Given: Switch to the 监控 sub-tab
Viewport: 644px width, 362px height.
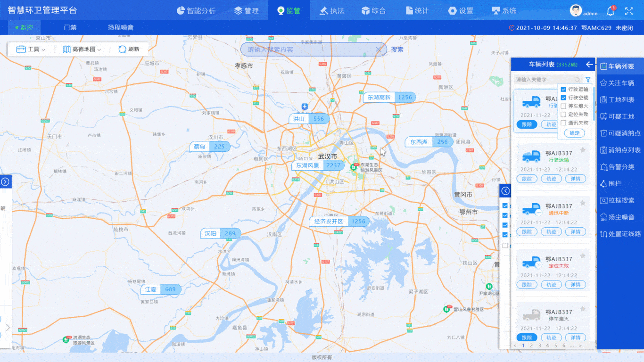Looking at the screenshot, I should click(x=24, y=27).
